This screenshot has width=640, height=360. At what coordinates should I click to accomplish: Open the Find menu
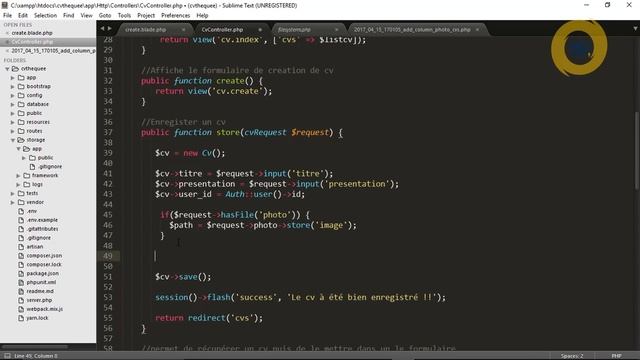tap(69, 16)
